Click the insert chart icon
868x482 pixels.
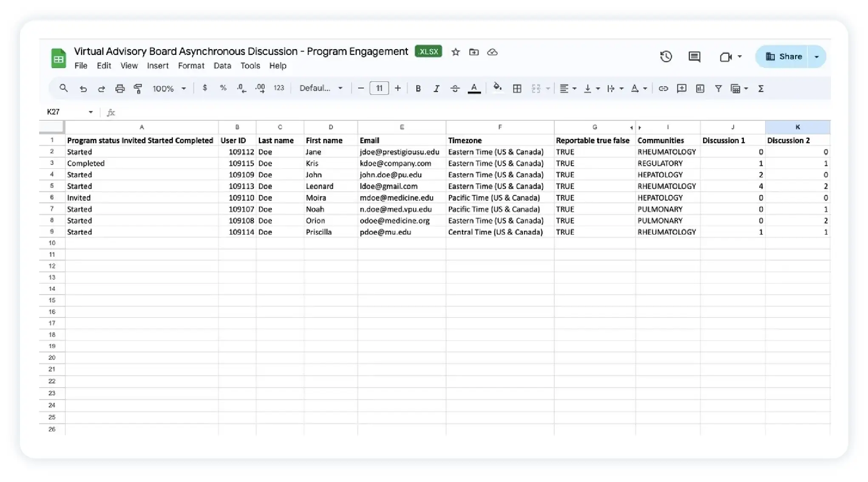[700, 88]
